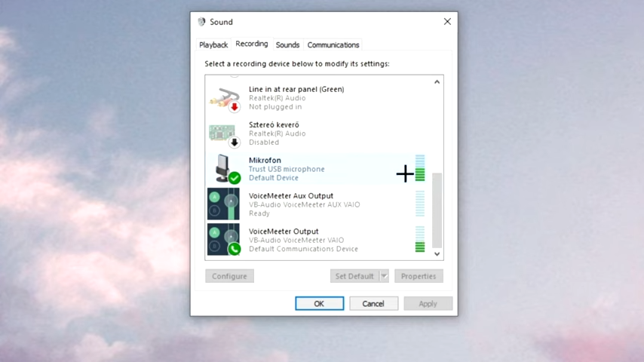Open the Communications tab
644x362 pixels.
(x=333, y=44)
